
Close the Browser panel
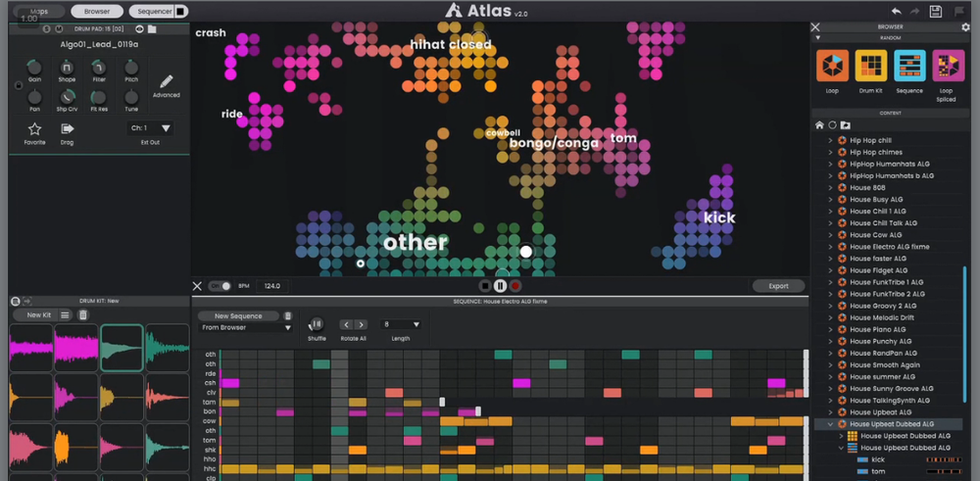click(x=815, y=26)
